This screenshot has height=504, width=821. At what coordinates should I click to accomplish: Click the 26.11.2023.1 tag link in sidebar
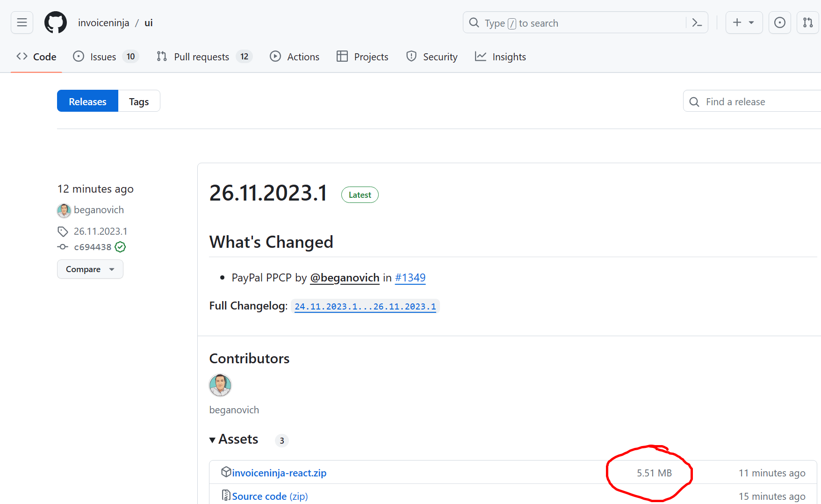(101, 231)
